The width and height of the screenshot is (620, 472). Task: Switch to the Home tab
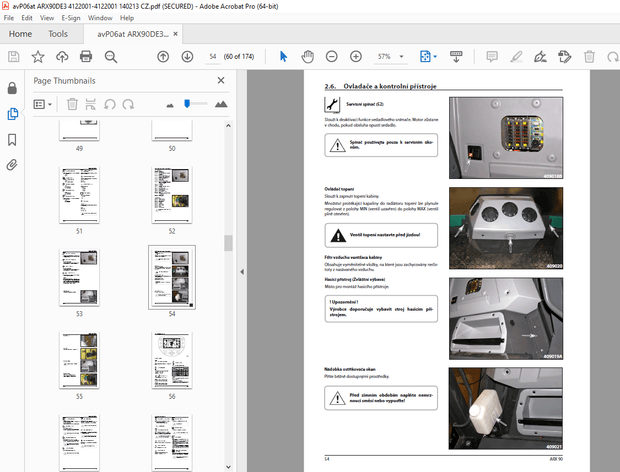click(20, 34)
